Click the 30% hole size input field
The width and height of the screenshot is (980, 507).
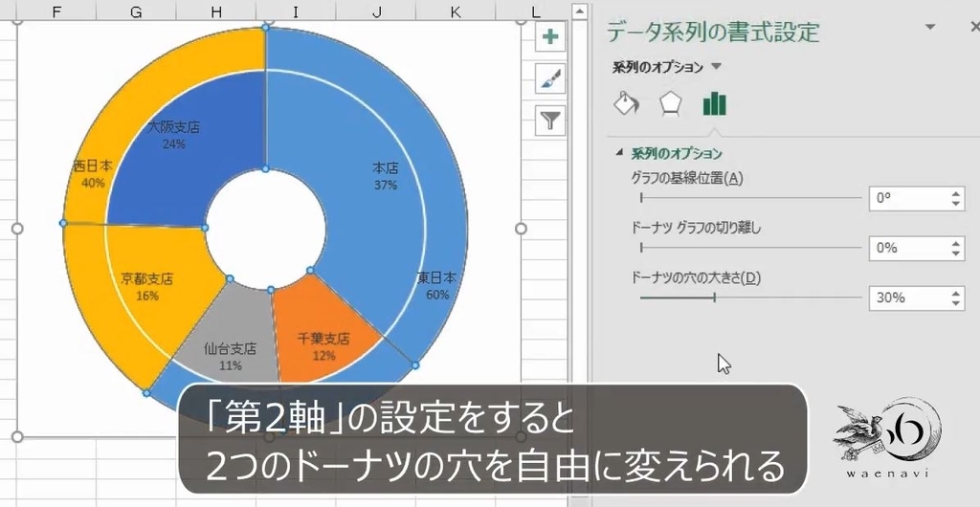click(909, 298)
